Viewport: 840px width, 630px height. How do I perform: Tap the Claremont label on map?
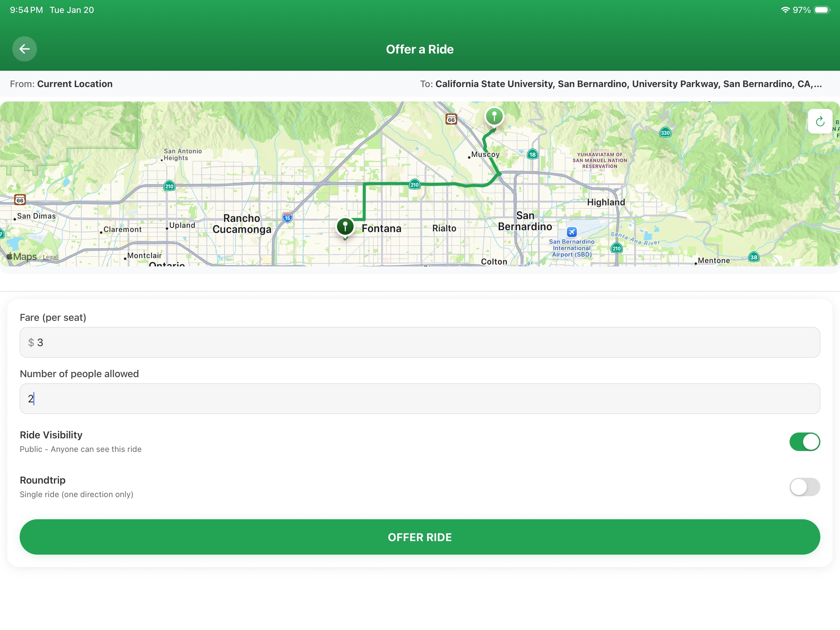click(122, 229)
